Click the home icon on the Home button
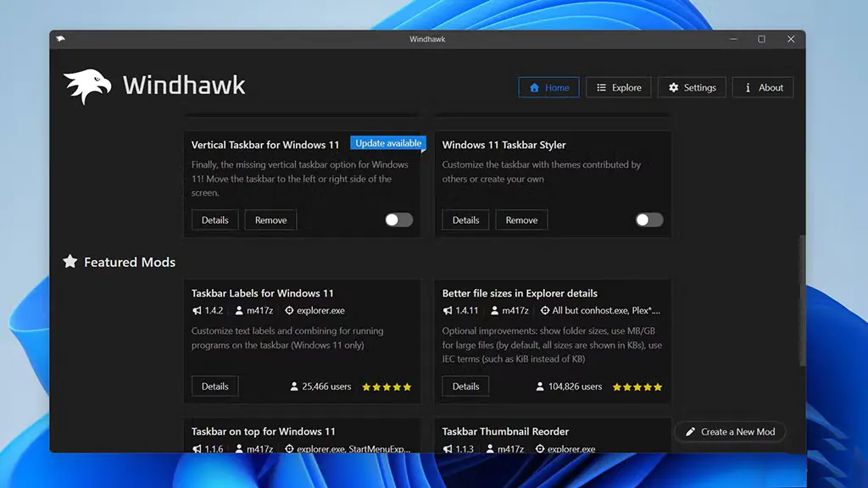The image size is (868, 488). tap(536, 86)
